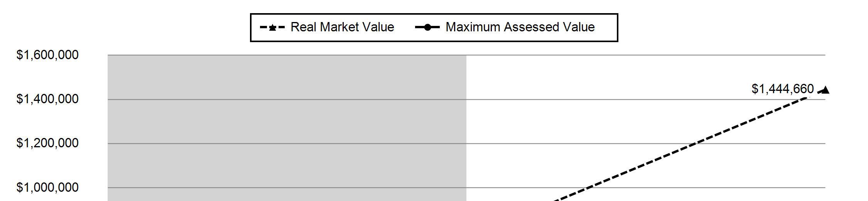Click the $1,400,000 axis label
Screen dimensions: 868x201
click(47, 99)
